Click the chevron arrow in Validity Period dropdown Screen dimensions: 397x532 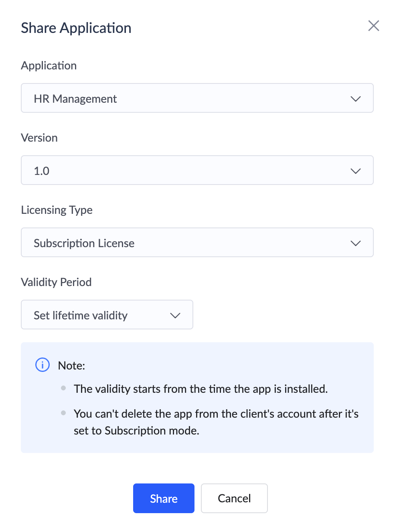[175, 315]
